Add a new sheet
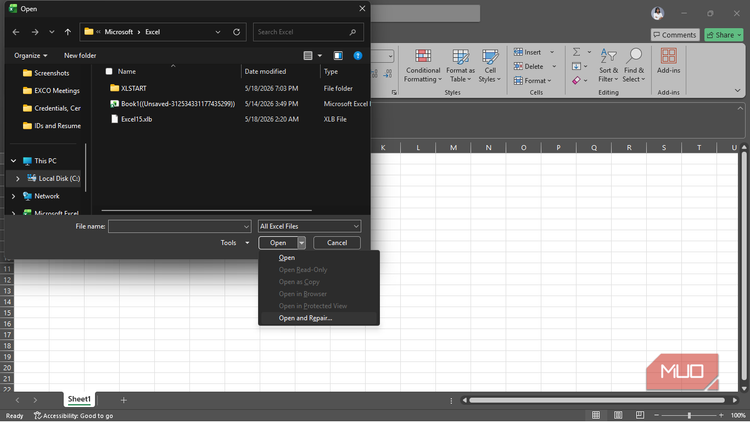This screenshot has height=422, width=750. [x=123, y=400]
